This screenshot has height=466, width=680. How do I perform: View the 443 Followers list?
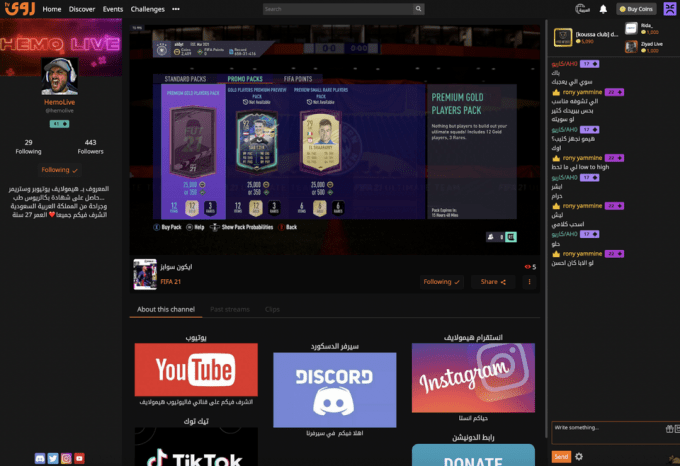tap(90, 147)
